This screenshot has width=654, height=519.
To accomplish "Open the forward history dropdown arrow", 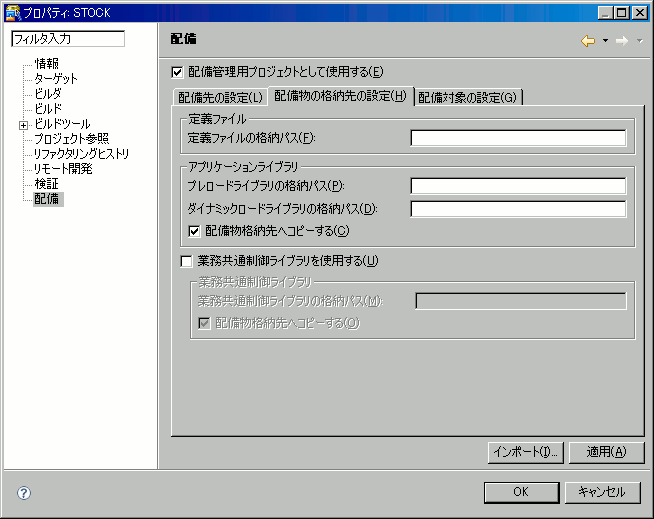I will tap(640, 41).
